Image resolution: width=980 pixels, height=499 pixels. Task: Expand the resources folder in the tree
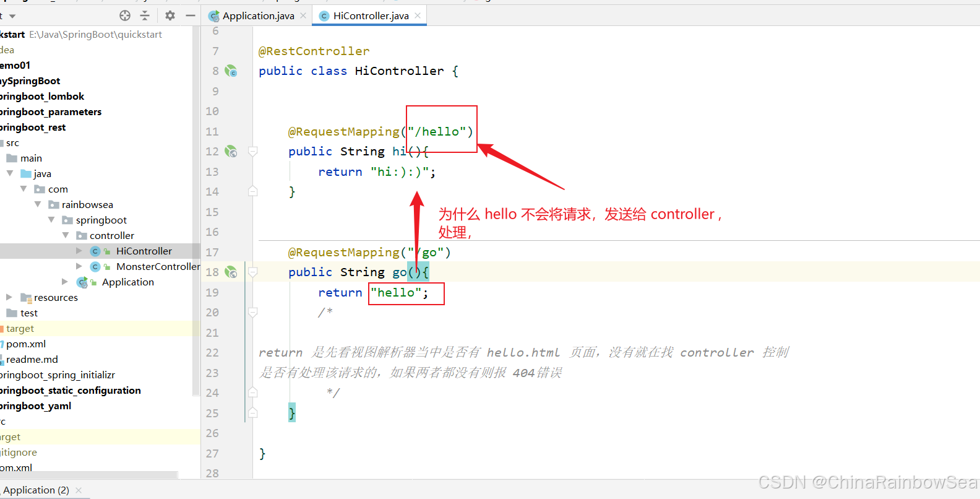[9, 297]
